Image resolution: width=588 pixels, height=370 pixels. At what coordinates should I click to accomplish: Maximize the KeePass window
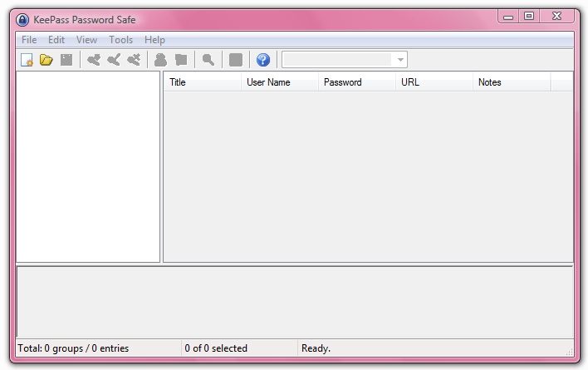point(529,17)
